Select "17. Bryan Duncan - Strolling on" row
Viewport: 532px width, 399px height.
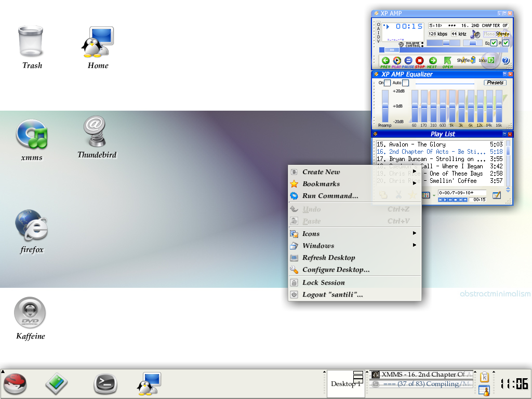click(440, 159)
